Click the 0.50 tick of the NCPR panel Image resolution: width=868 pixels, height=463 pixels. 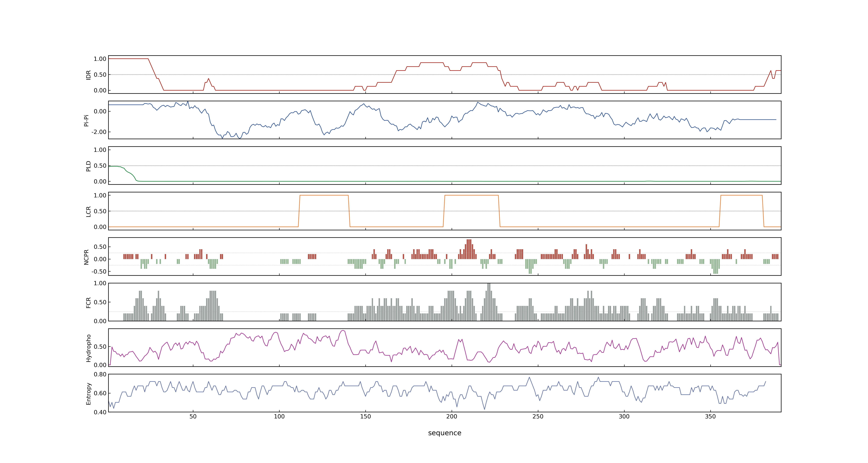(100, 247)
